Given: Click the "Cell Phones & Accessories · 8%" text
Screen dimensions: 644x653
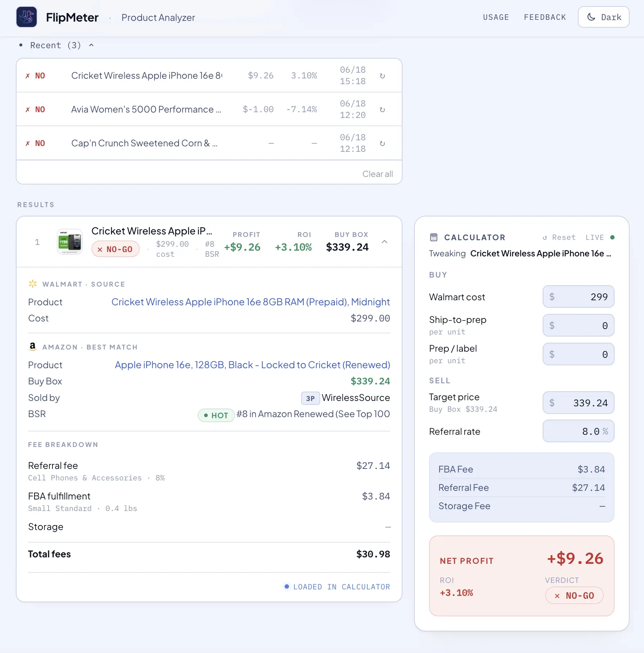Looking at the screenshot, I should [x=97, y=478].
